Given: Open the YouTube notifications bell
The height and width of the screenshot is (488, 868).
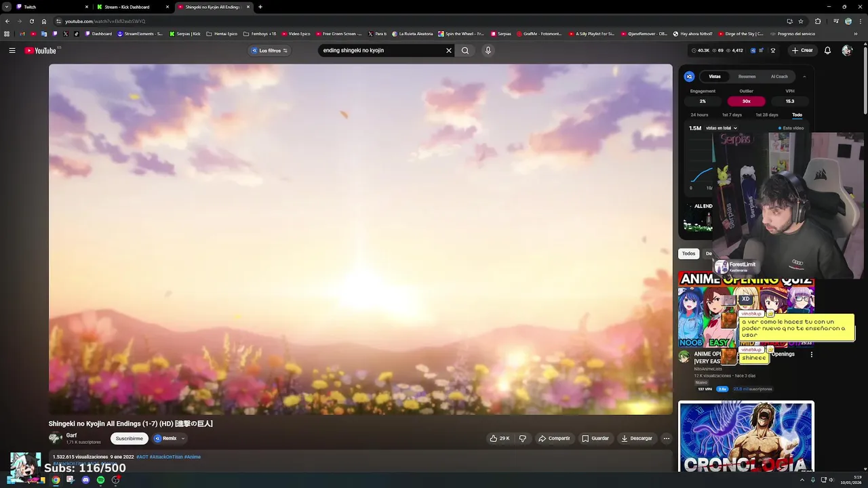Looking at the screenshot, I should coord(827,50).
